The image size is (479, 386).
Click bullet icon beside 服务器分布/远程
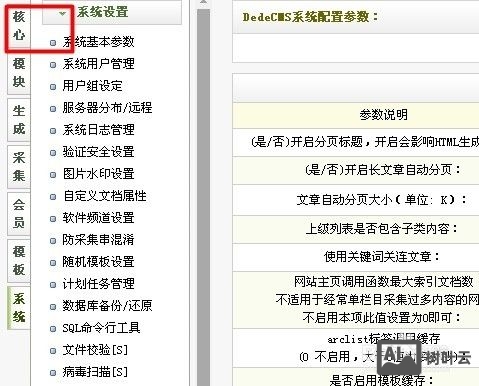(53, 109)
